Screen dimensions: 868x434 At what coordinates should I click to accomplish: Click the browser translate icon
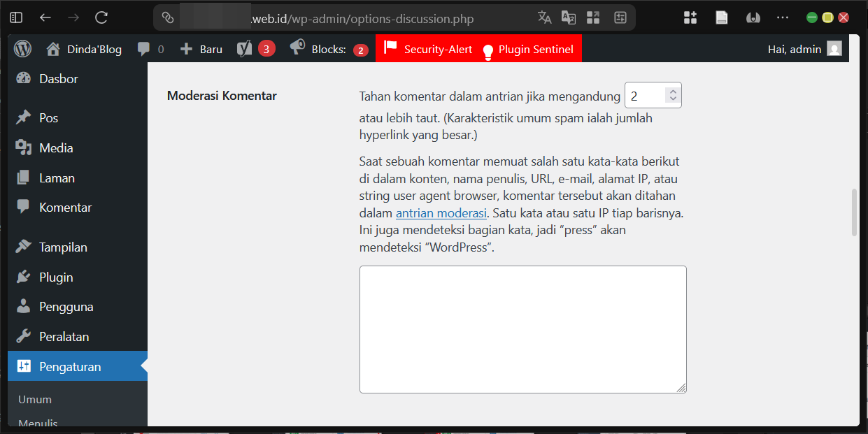tap(544, 17)
